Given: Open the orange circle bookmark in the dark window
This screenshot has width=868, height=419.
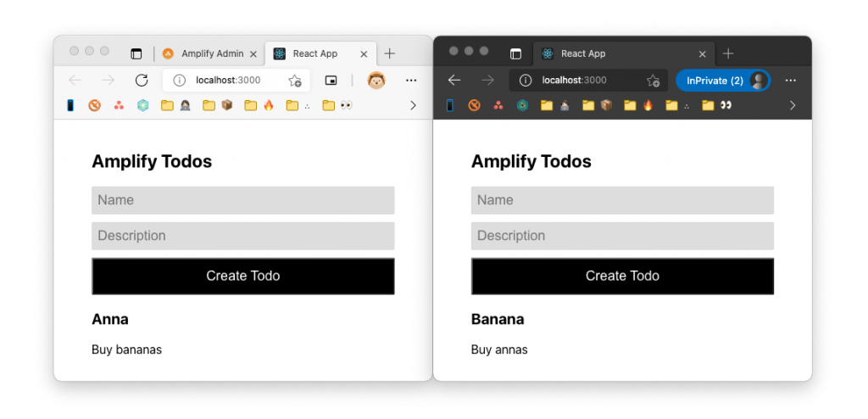Looking at the screenshot, I should tap(475, 105).
